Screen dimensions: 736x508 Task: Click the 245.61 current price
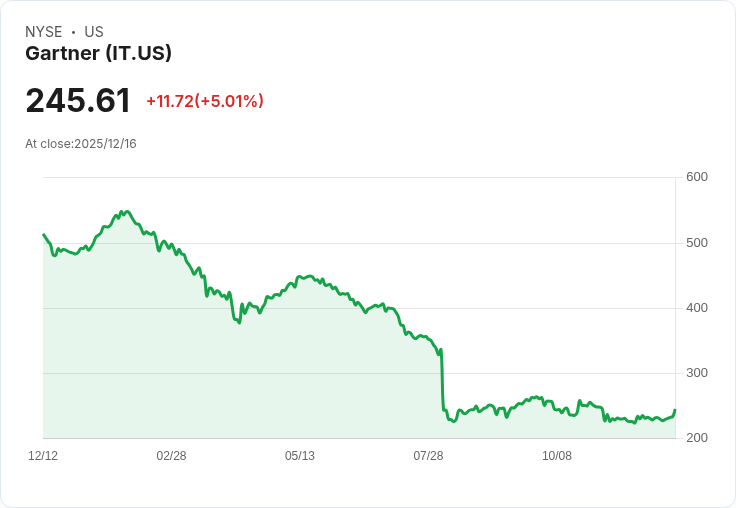78,100
